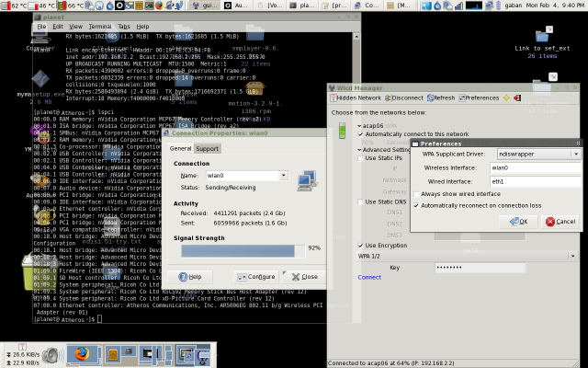
Task: Click the signal bars tray icon
Action: pos(458,6)
